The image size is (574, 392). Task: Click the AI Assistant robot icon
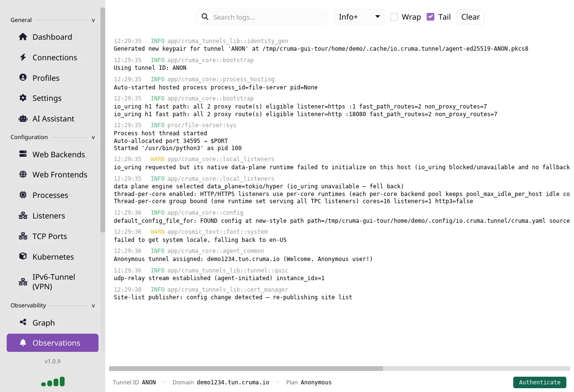(22, 119)
